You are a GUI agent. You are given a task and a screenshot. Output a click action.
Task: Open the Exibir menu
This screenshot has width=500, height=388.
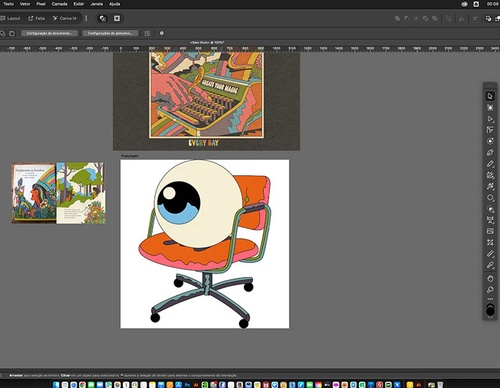(79, 4)
